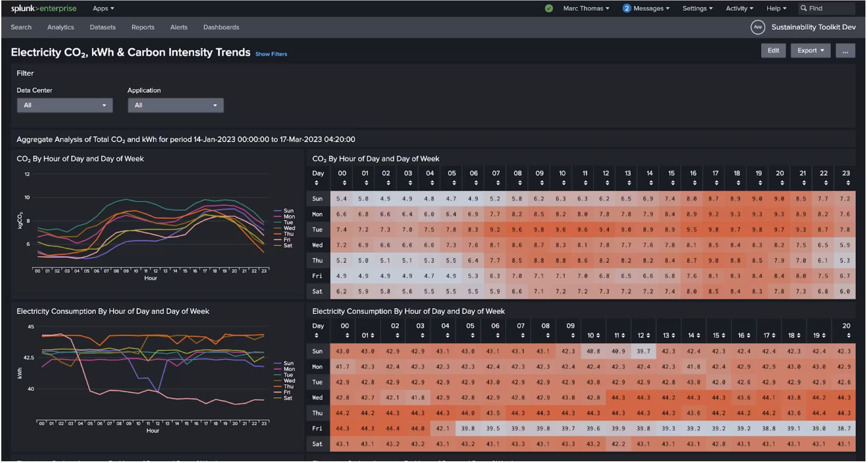Switch to the Dashboards tab
Image resolution: width=868 pixels, height=463 pixels.
pyautogui.click(x=221, y=27)
